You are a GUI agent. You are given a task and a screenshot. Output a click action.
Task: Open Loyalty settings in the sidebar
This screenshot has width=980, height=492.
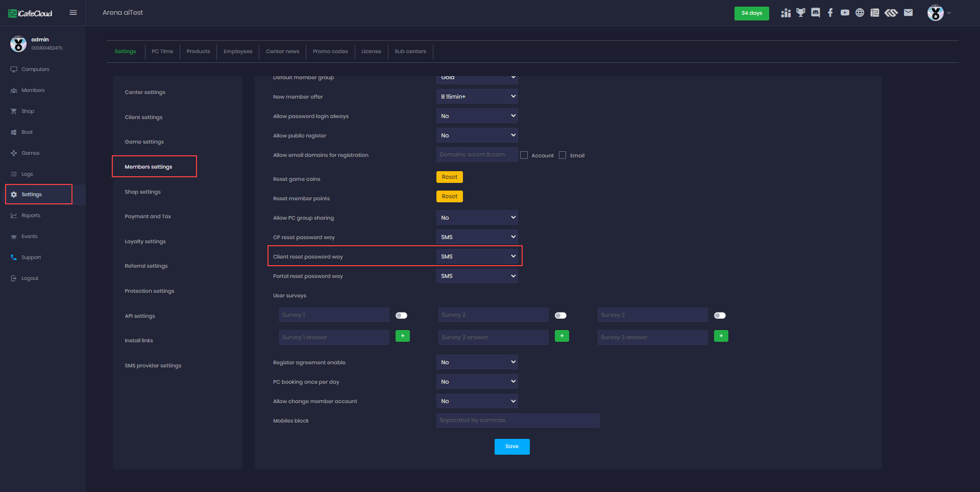tap(145, 242)
